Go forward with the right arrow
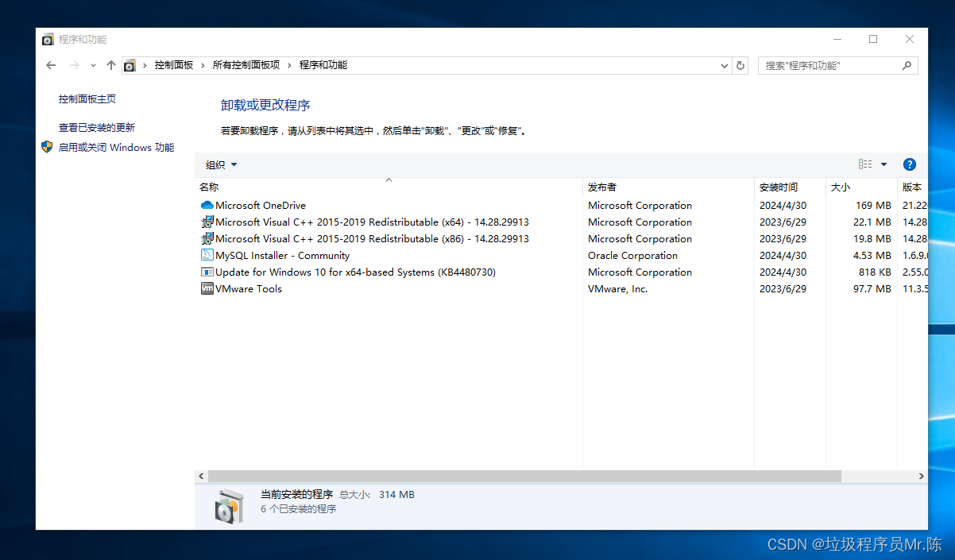Image resolution: width=955 pixels, height=560 pixels. coord(75,65)
